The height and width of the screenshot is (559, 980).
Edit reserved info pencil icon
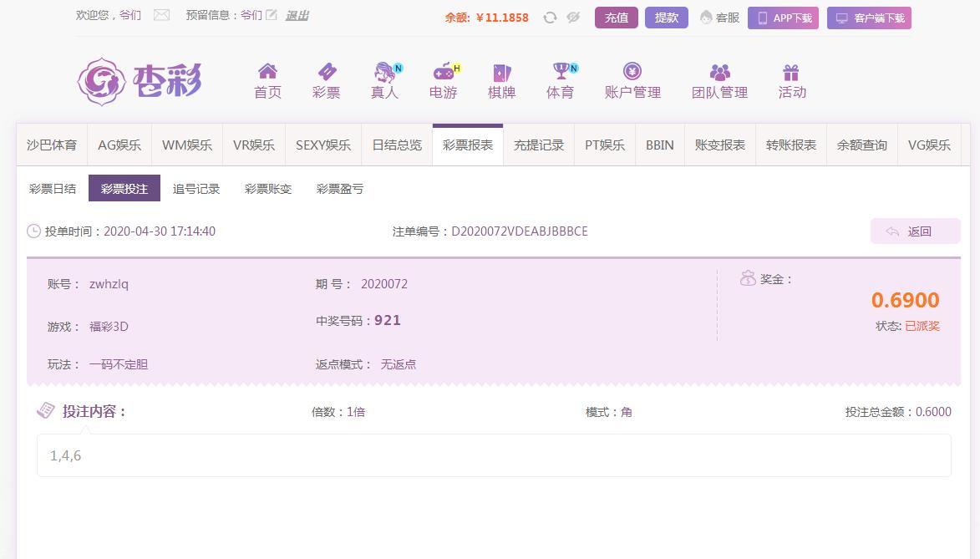coord(272,15)
